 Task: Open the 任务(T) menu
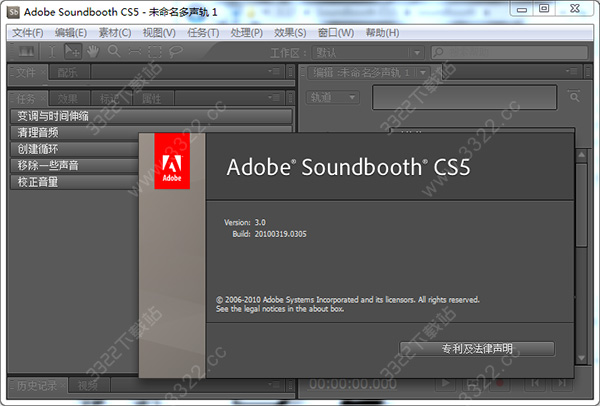click(203, 33)
